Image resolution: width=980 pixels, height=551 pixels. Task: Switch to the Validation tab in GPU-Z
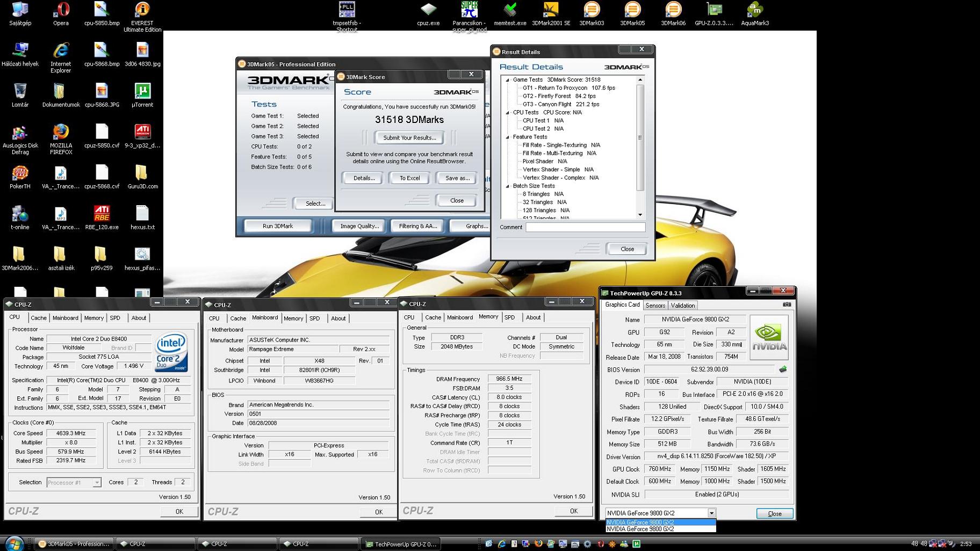(683, 305)
